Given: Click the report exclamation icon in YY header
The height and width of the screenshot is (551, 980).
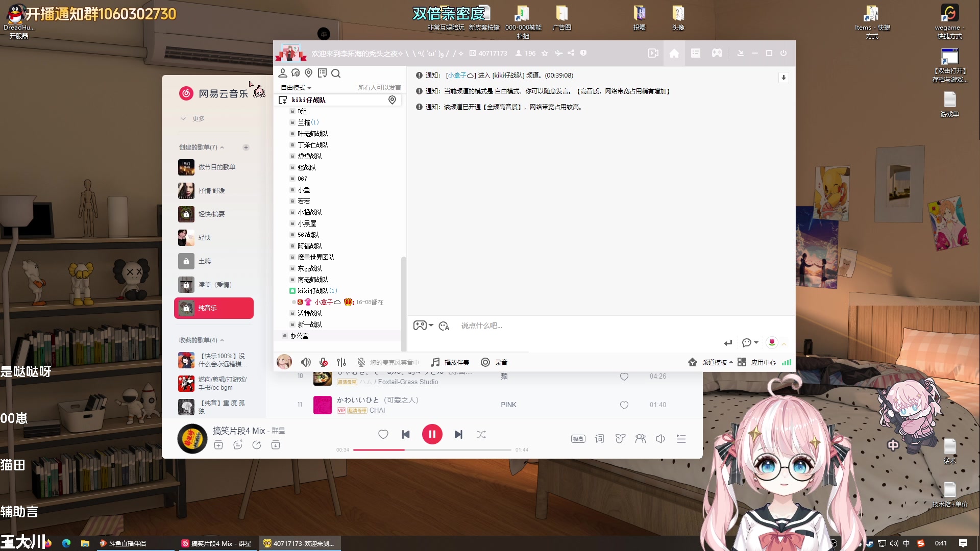Looking at the screenshot, I should 583,53.
